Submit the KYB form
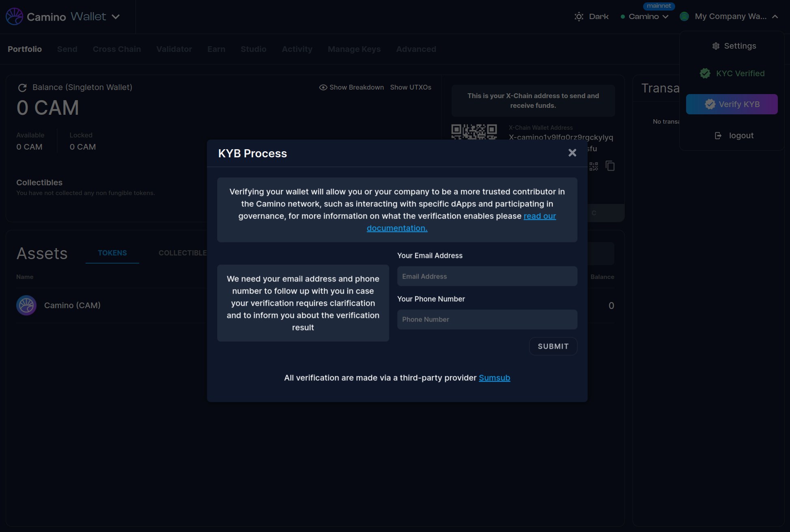 pos(553,346)
